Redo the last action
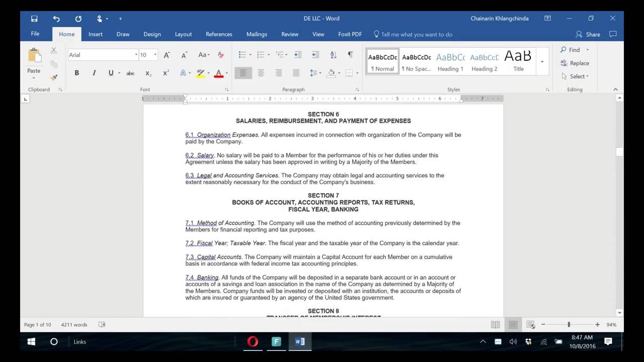The image size is (644, 362). [78, 19]
